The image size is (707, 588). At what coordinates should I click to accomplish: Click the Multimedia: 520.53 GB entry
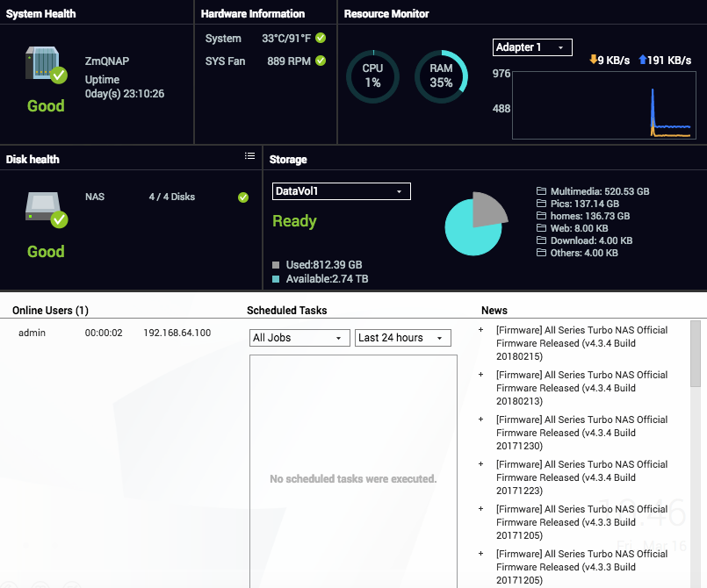(600, 191)
